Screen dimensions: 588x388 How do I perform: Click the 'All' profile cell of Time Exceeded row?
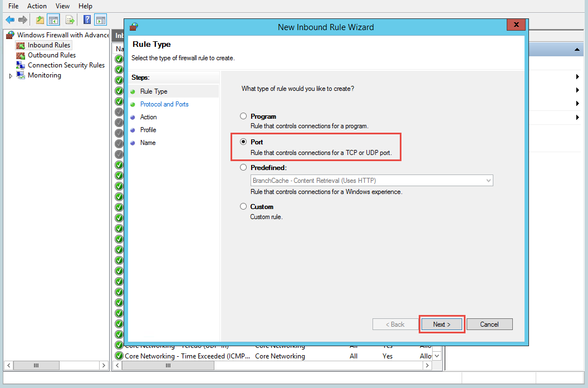(354, 356)
